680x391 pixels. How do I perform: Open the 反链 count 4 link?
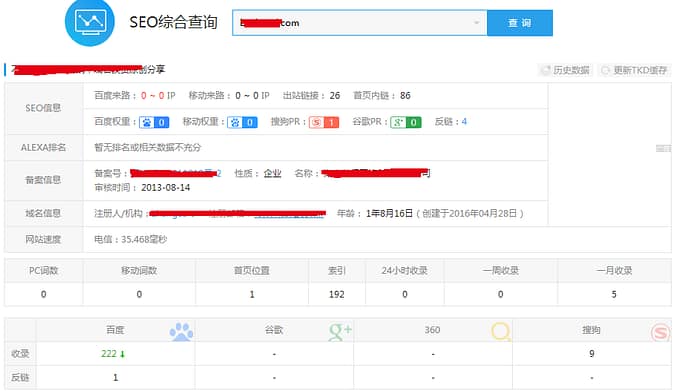(464, 122)
